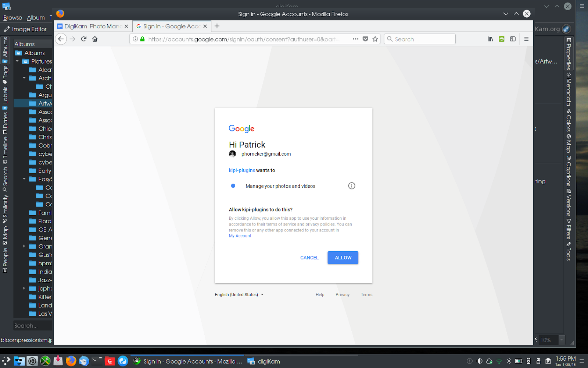Open the digiKam Browse menu
Screen dimensions: 588x368
click(x=12, y=18)
